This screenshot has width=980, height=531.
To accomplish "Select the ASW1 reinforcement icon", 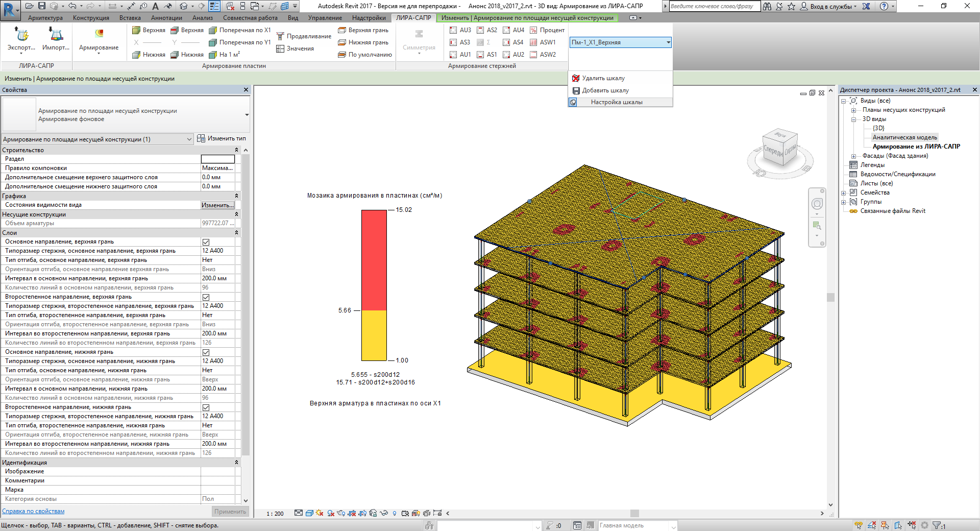I will click(533, 42).
